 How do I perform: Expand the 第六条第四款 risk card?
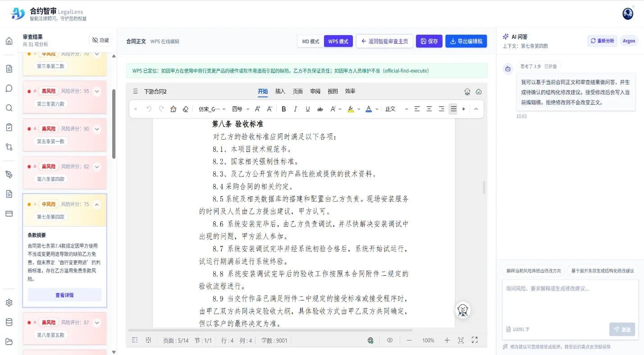97,167
